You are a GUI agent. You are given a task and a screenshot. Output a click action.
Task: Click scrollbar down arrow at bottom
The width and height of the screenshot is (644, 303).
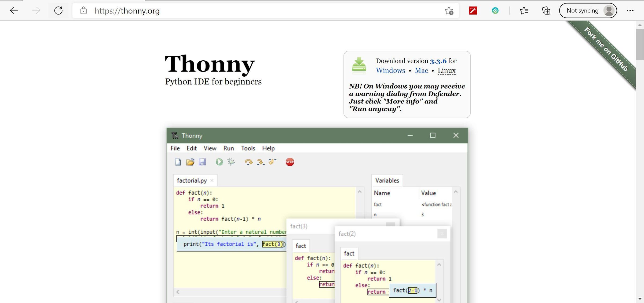coord(640,299)
